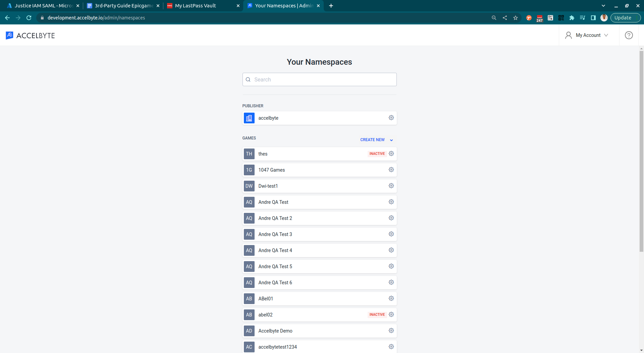This screenshot has height=353, width=644.
Task: Open settings gear for Andre QA Test 3
Action: point(391,234)
